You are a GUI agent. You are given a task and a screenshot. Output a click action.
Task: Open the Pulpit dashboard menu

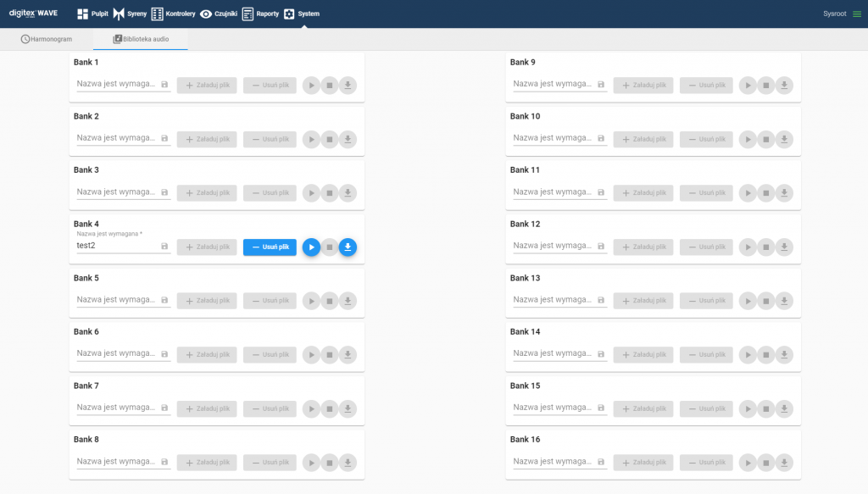coord(92,14)
